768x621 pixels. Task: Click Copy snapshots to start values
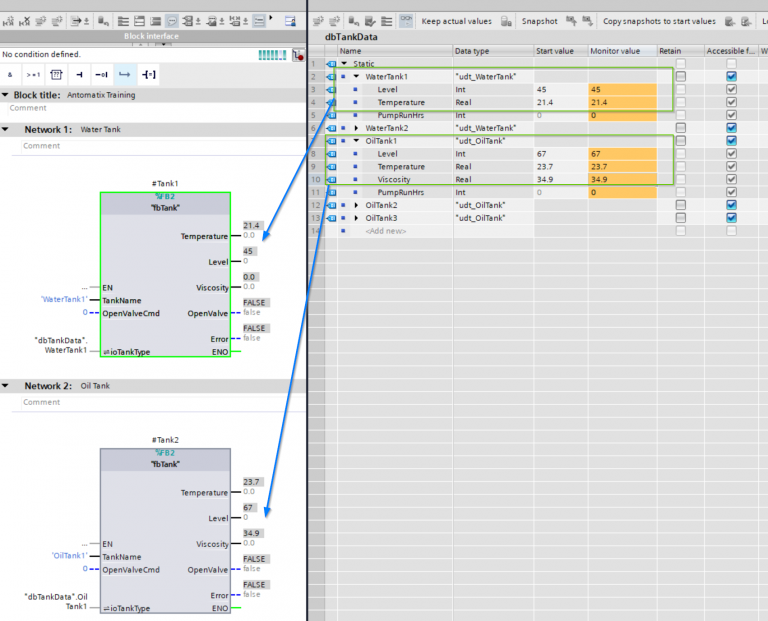(659, 20)
